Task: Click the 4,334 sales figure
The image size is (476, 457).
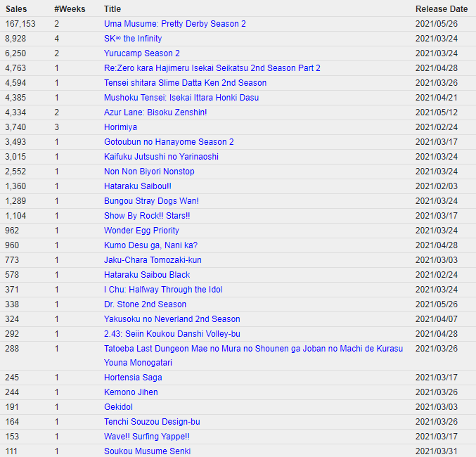Action: pos(15,112)
